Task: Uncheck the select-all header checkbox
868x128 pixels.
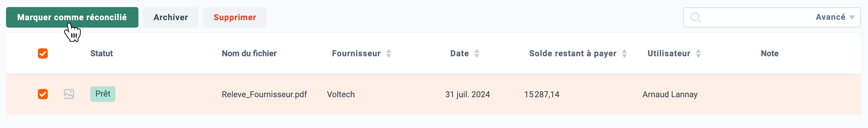Action: pyautogui.click(x=43, y=53)
